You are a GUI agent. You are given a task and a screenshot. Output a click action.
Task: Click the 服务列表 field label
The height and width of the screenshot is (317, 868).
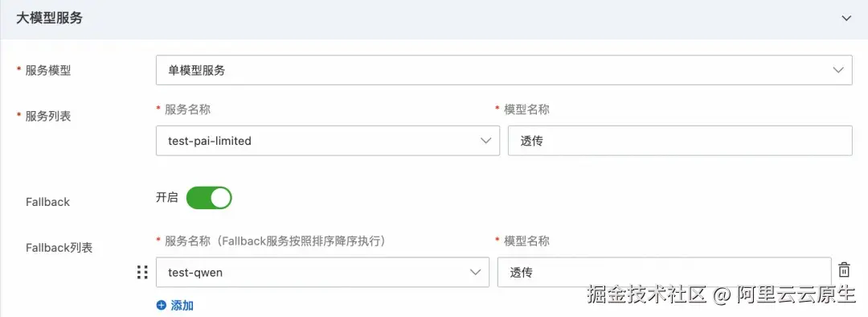click(48, 117)
